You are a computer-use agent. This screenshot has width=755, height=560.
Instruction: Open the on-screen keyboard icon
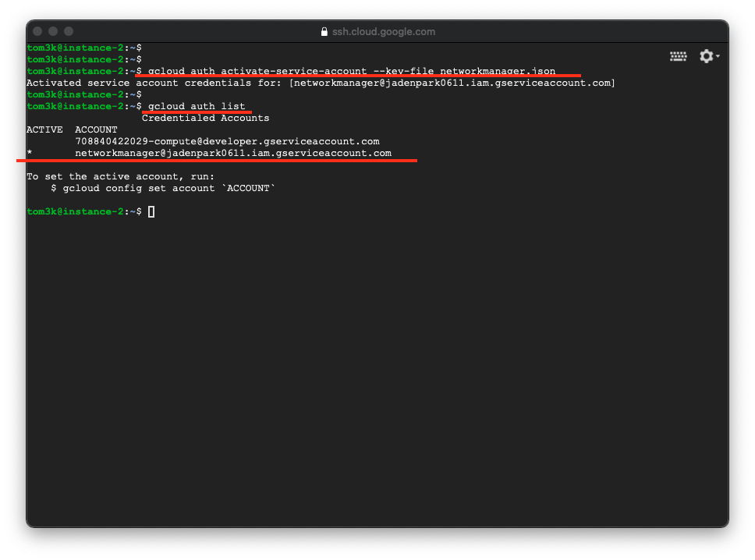coord(678,57)
